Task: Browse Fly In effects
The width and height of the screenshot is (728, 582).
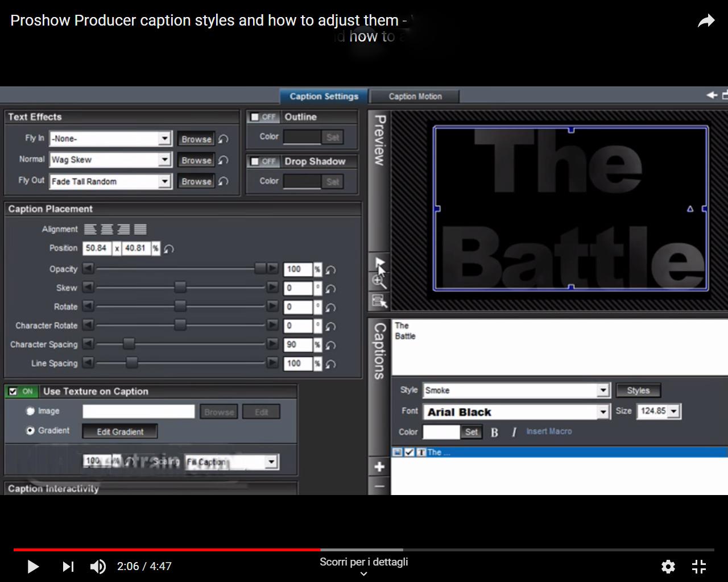Action: click(196, 139)
